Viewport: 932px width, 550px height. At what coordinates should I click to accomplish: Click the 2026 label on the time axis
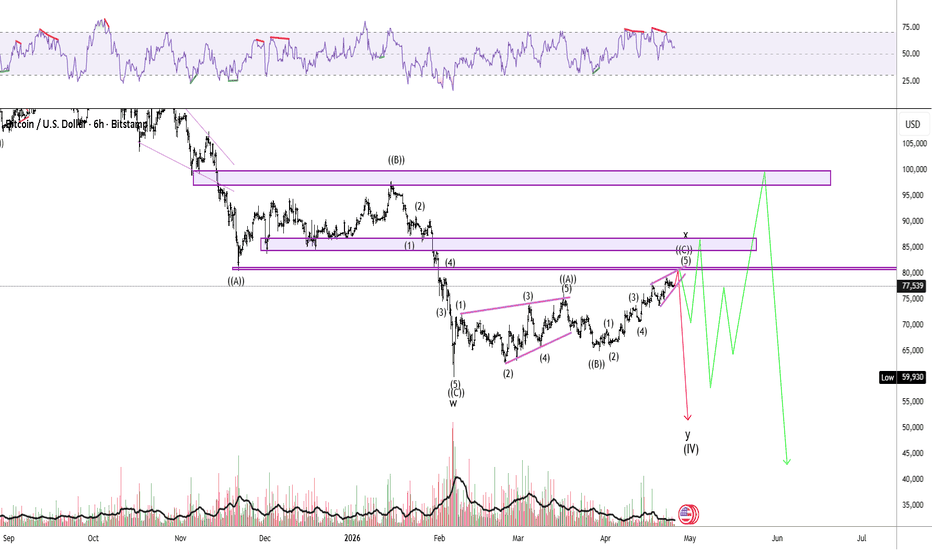pos(350,537)
